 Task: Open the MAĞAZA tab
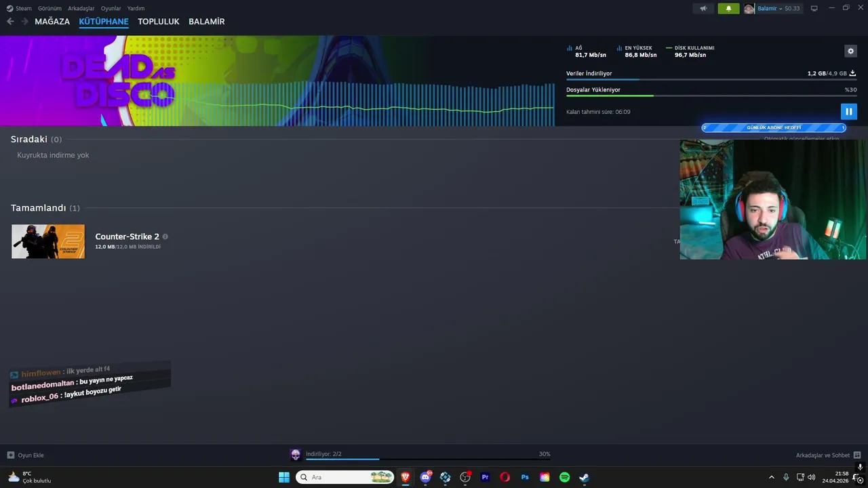coord(52,22)
